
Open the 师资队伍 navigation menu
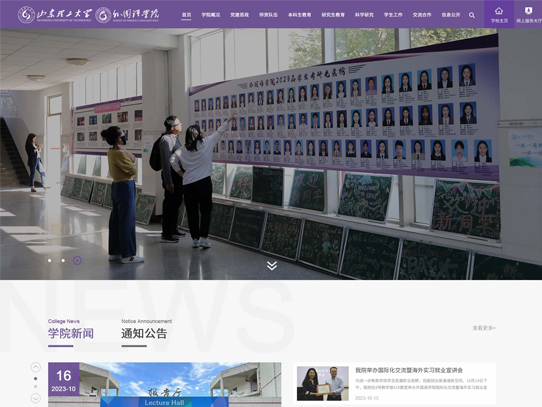[x=268, y=15]
